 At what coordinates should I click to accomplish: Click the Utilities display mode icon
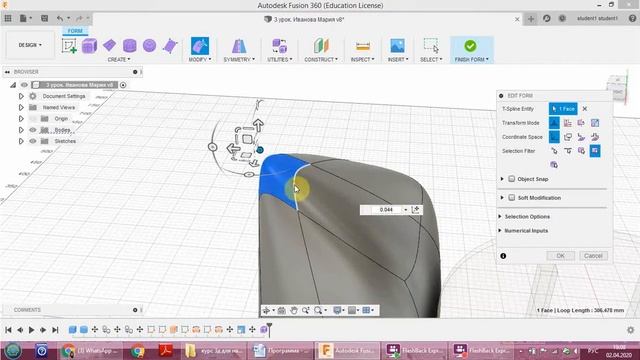pos(280,46)
